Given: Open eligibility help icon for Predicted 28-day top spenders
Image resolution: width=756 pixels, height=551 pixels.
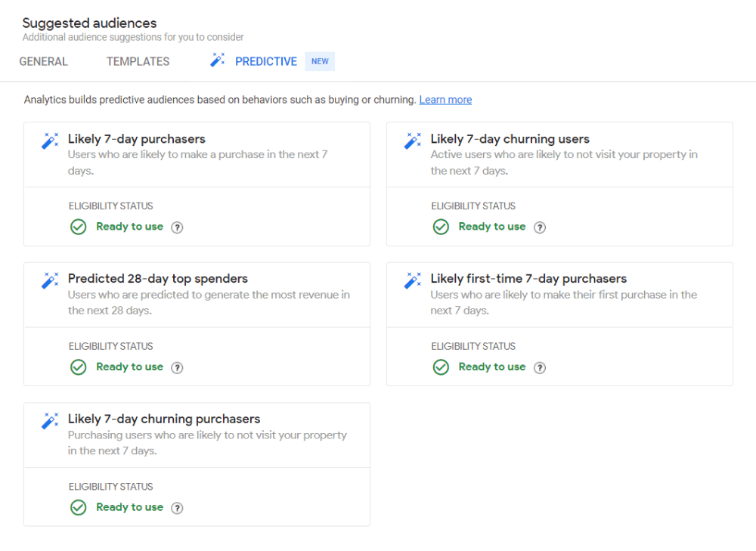Looking at the screenshot, I should click(x=177, y=368).
